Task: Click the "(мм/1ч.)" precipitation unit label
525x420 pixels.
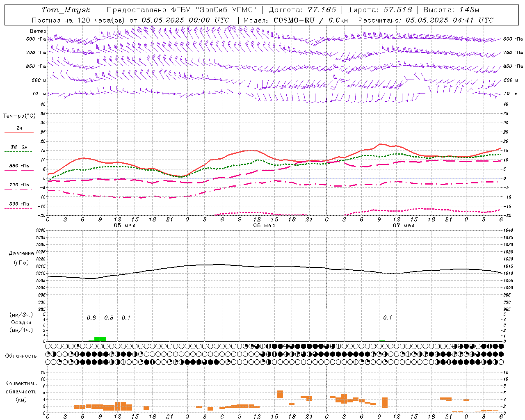Action: click(21, 330)
